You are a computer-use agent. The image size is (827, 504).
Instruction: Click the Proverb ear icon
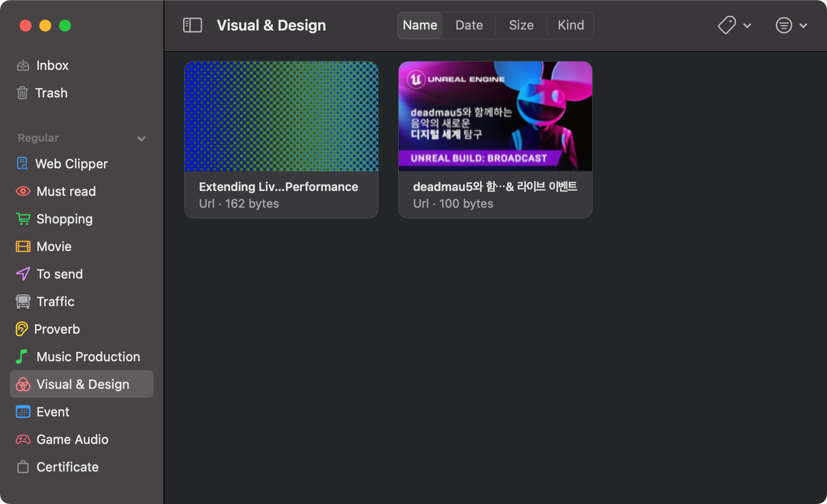tap(22, 329)
